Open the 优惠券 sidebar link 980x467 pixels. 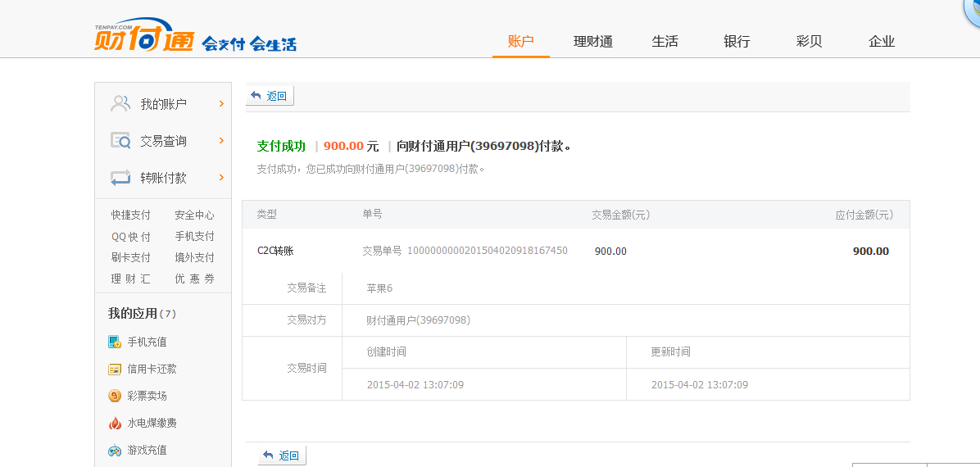pos(194,279)
